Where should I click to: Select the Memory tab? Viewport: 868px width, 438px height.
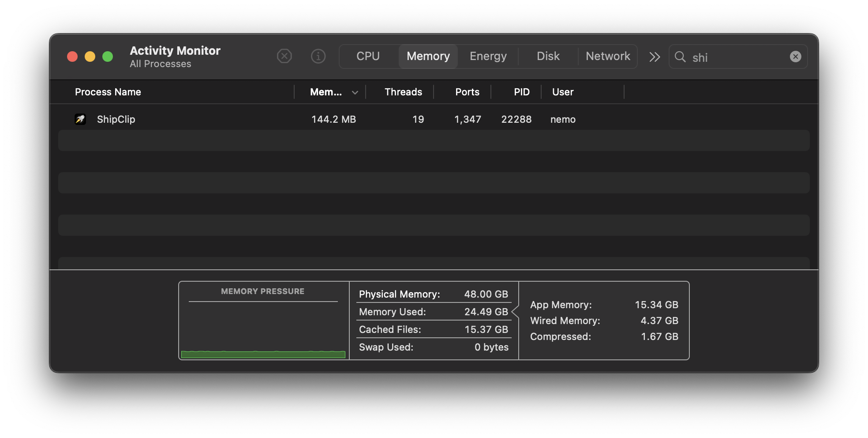[428, 57]
